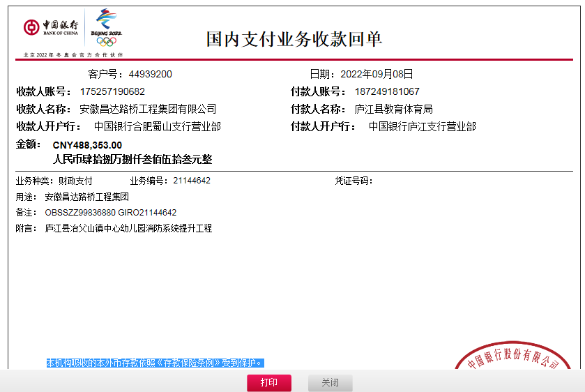The height and width of the screenshot is (392, 585).
Task: Click the customer number 44939200
Action: [150, 74]
